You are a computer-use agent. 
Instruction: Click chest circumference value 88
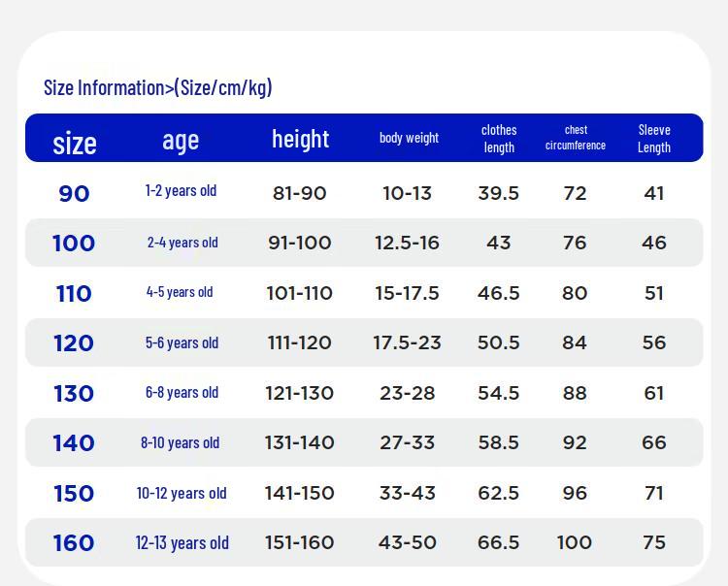tap(575, 394)
